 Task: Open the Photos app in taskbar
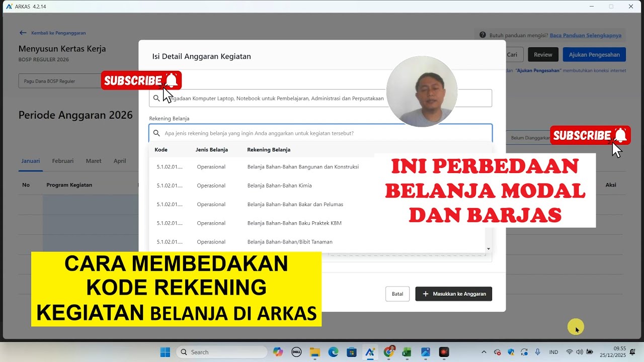426,352
